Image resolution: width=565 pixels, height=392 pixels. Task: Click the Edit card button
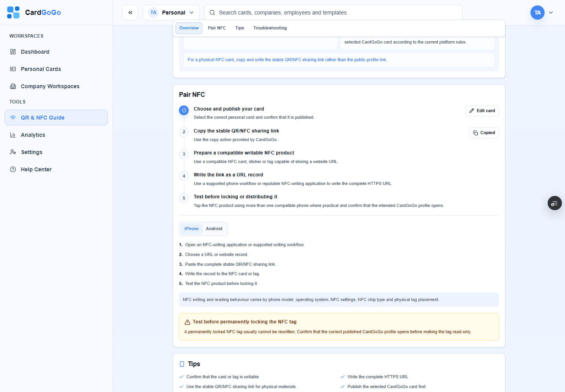482,111
